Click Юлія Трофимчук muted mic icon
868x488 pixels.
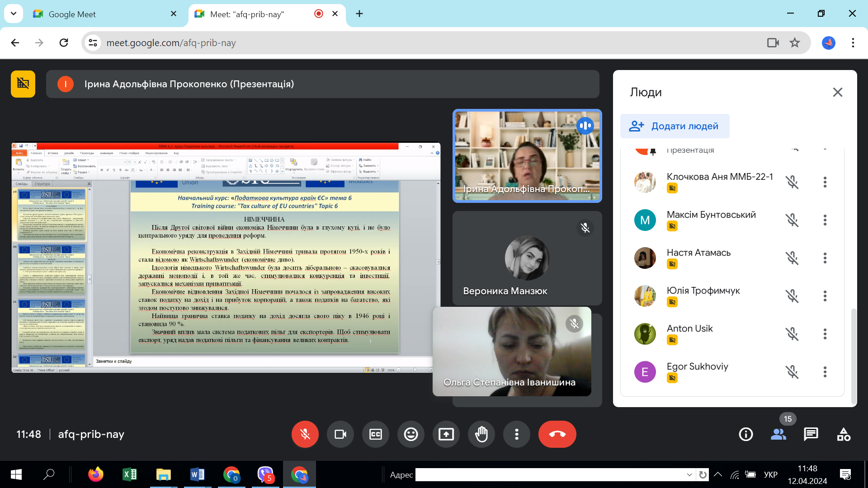point(792,296)
